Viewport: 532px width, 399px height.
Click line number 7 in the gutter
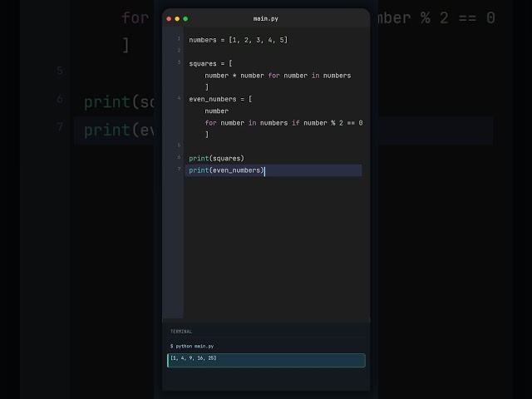[x=180, y=169]
